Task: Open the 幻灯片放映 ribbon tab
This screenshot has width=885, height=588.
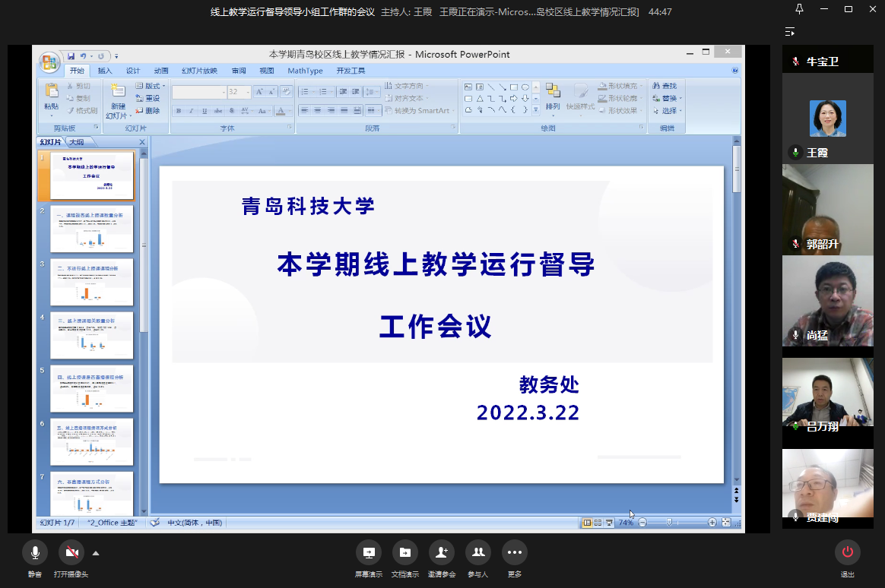Action: click(199, 71)
